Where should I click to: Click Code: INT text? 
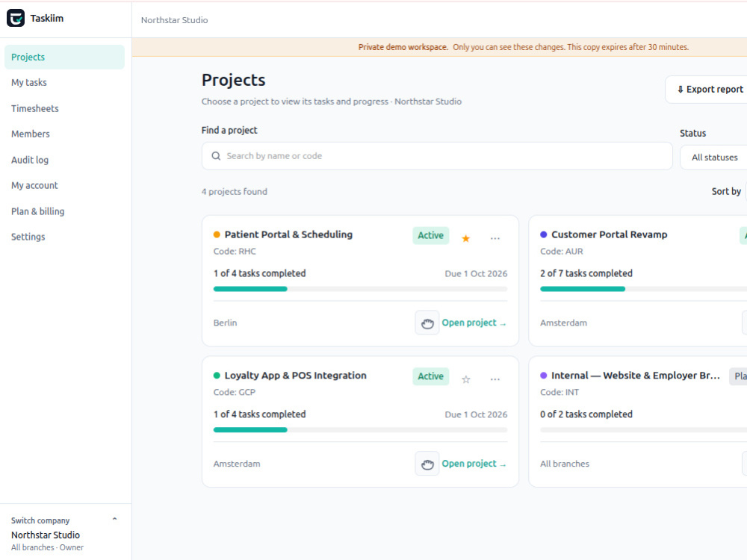pyautogui.click(x=560, y=393)
